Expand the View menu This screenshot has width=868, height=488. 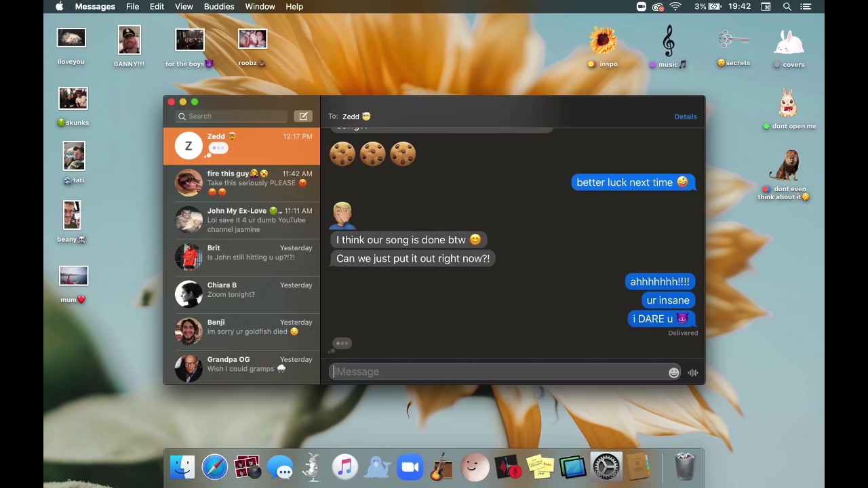(184, 7)
